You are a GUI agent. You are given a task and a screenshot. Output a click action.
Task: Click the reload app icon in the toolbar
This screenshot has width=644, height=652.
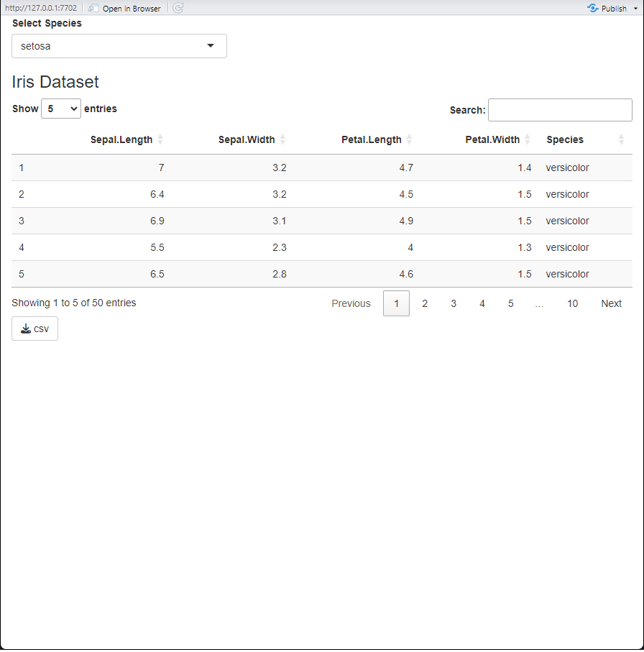coord(178,8)
